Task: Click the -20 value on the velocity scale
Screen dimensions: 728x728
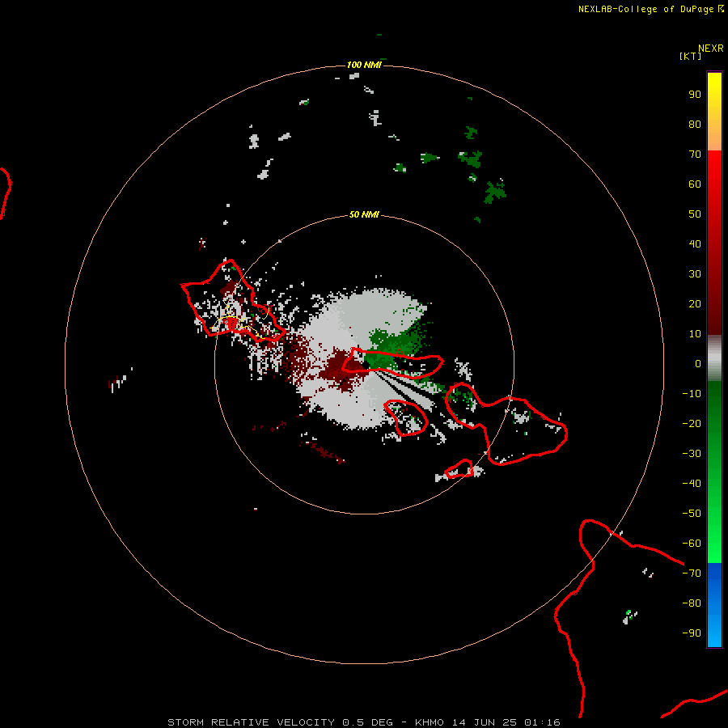Action: (692, 424)
